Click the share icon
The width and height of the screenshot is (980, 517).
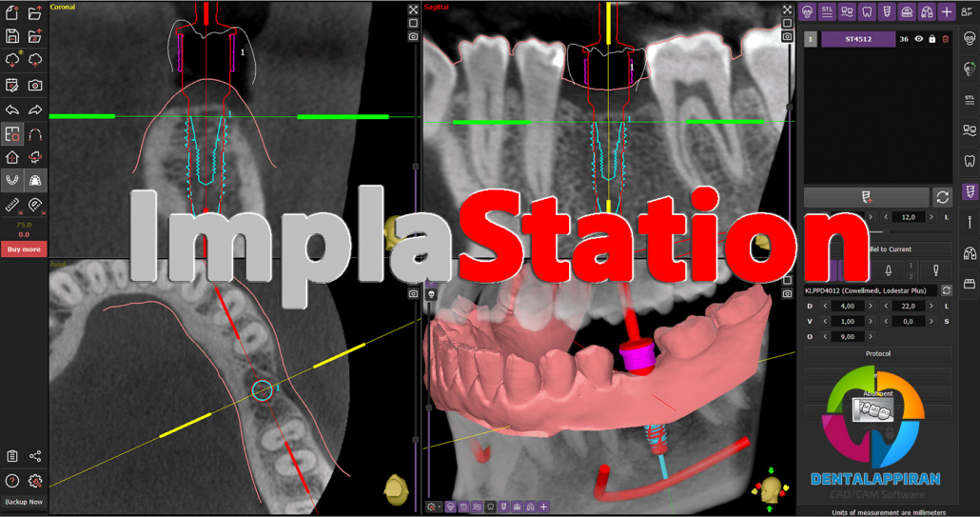35,456
